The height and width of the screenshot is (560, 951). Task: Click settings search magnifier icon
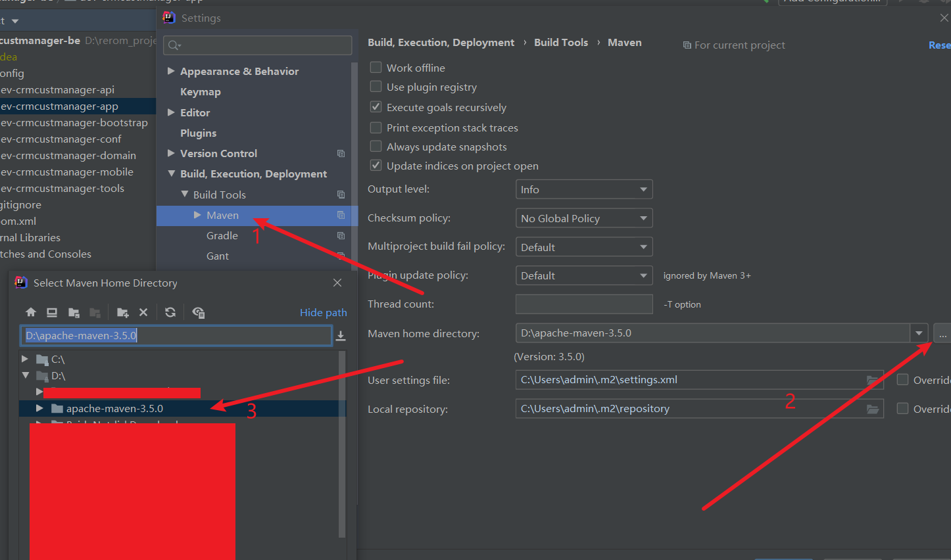(174, 45)
